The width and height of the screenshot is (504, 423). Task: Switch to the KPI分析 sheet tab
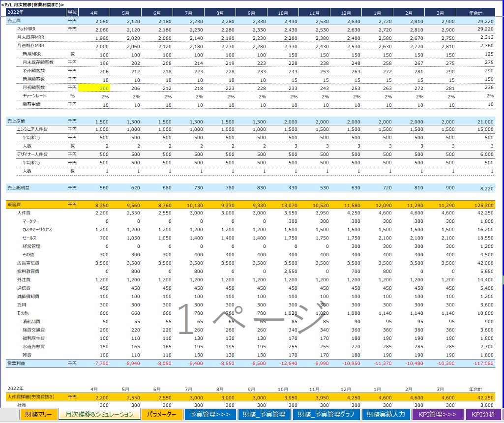483,415
